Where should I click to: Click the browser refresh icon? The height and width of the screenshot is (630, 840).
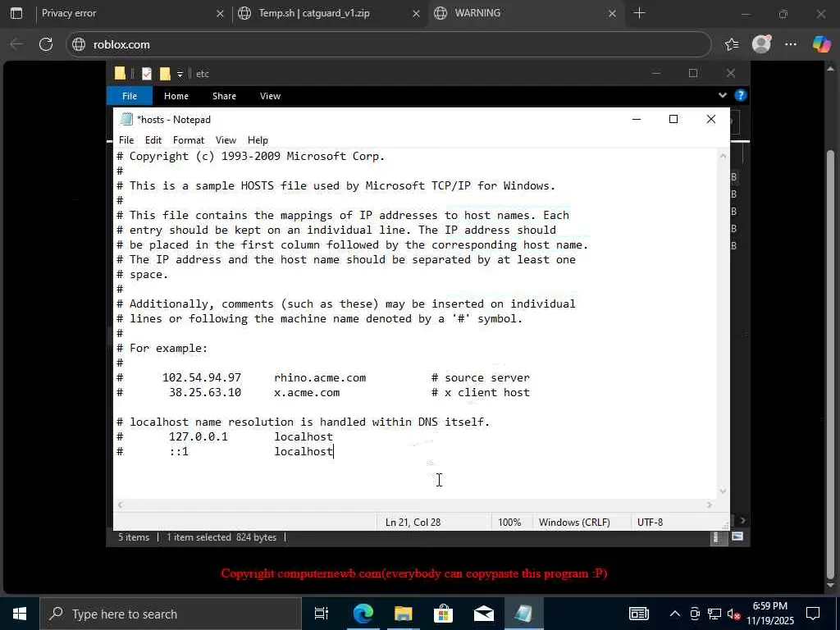click(46, 44)
